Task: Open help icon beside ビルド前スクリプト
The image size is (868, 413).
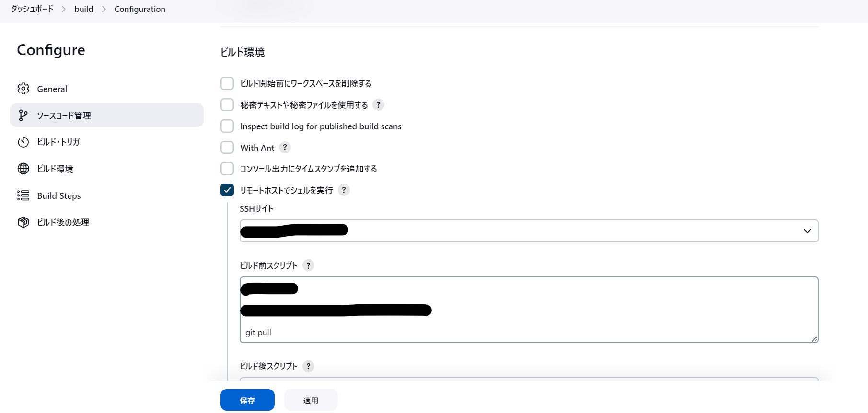Action: pos(308,265)
